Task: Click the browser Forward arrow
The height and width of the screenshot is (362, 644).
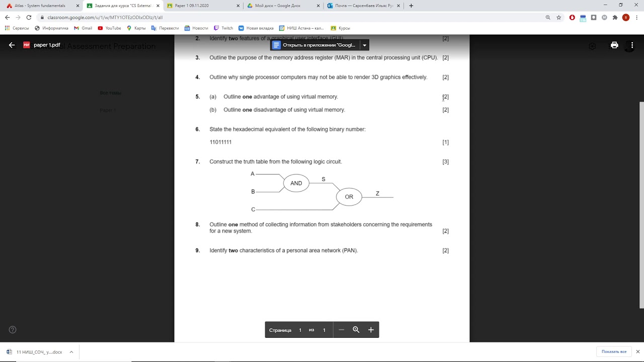Action: point(18,17)
